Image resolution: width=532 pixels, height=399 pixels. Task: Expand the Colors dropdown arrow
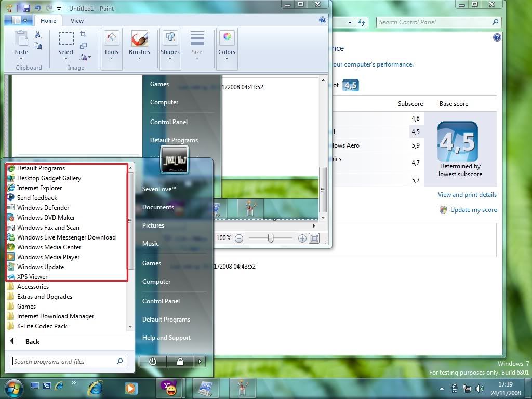point(227,58)
